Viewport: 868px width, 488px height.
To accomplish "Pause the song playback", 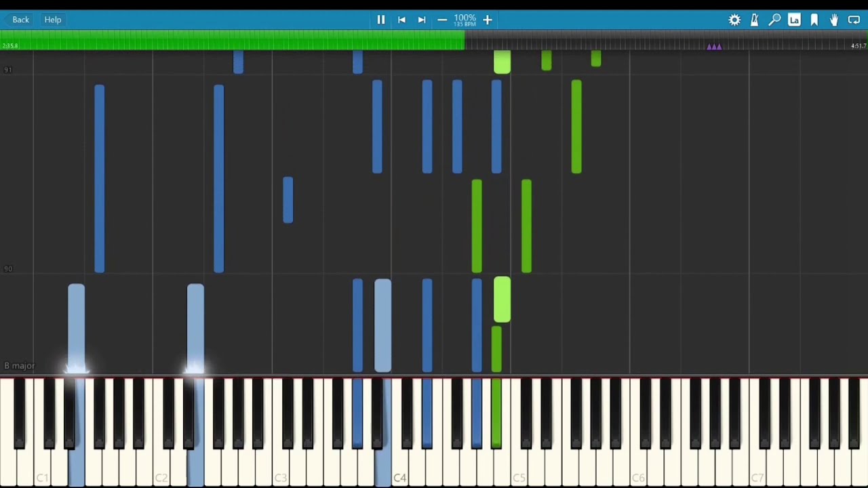I will 381,20.
